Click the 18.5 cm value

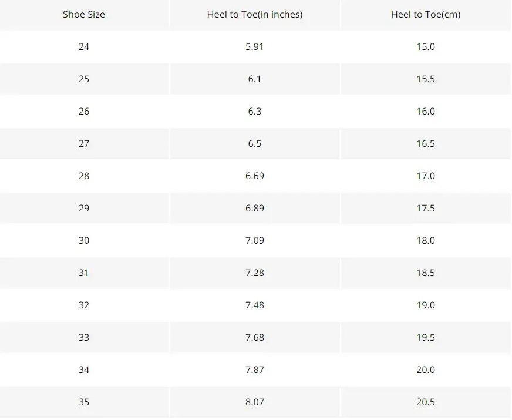coord(426,273)
